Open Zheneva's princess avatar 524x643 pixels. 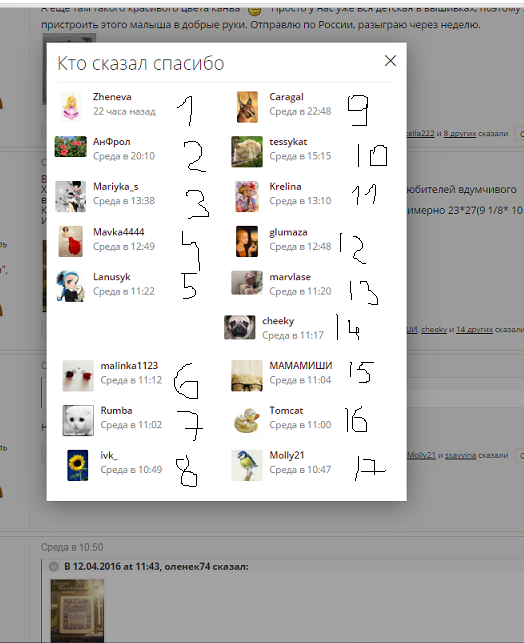pyautogui.click(x=71, y=107)
